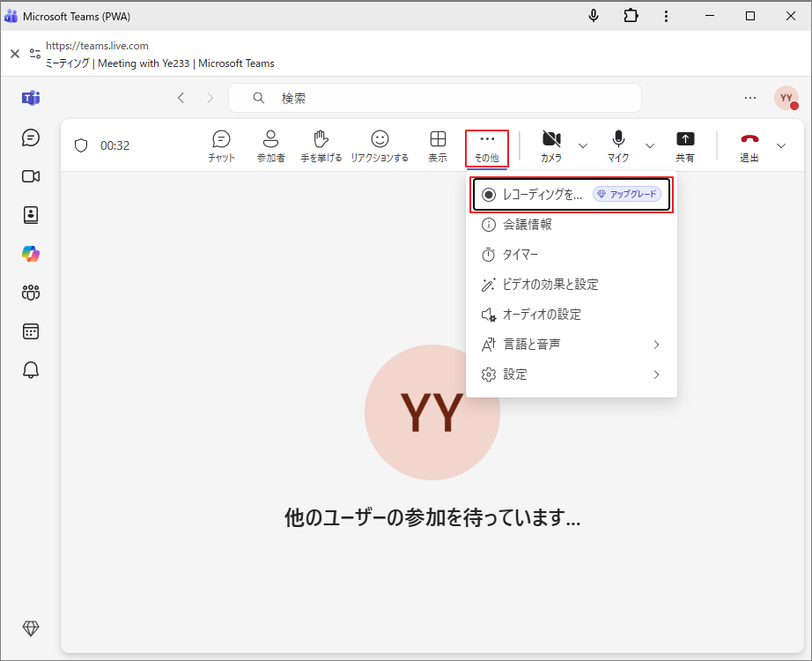Click the 00:32 meeting timer text
The height and width of the screenshot is (661, 812).
click(115, 145)
